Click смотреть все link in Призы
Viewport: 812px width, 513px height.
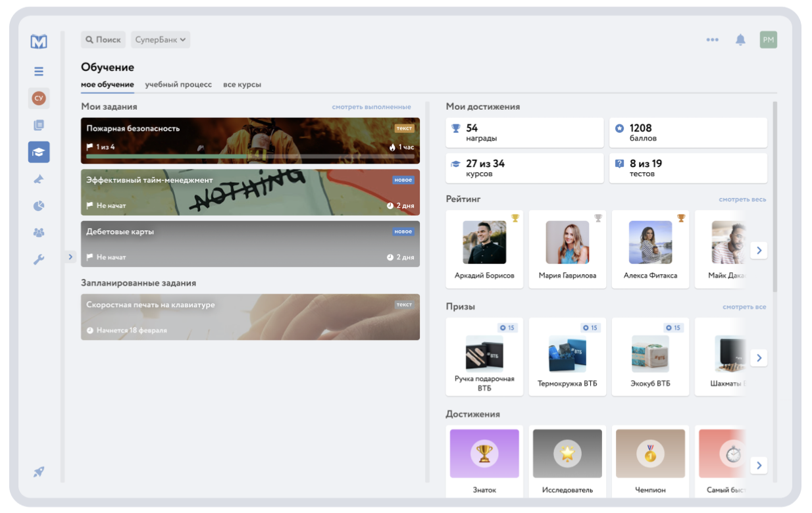click(744, 307)
